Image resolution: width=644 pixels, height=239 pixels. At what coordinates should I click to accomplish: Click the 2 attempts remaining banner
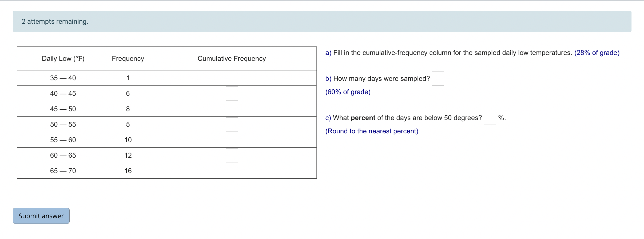coord(322,21)
